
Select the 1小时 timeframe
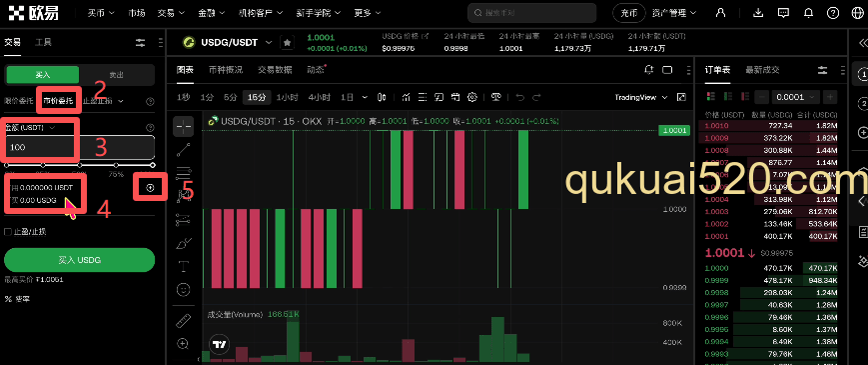(287, 97)
